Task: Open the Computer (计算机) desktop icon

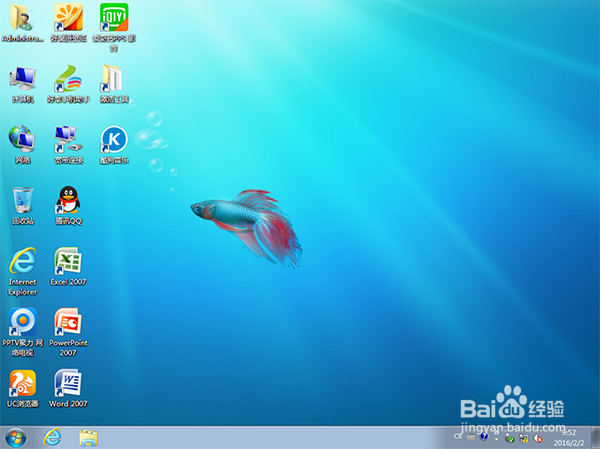Action: (23, 84)
